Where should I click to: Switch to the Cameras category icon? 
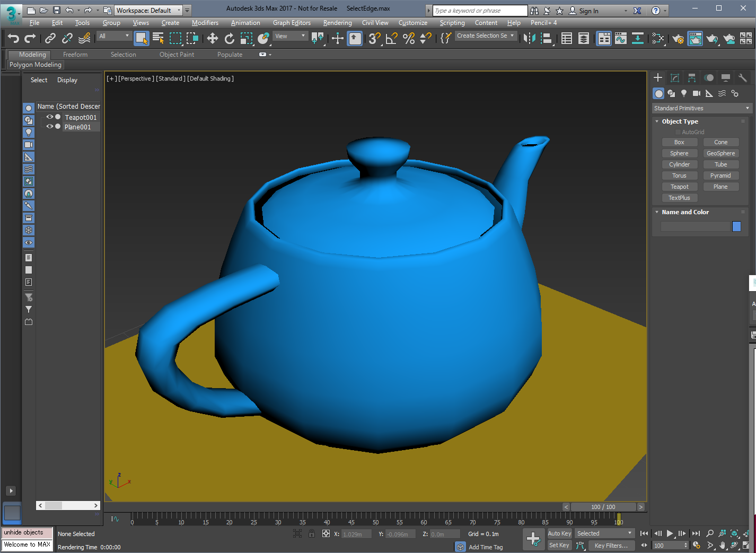pos(696,93)
